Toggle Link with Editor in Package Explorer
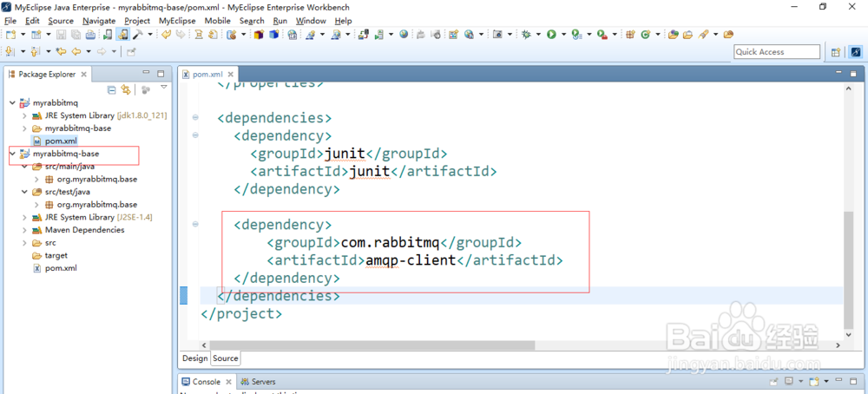This screenshot has height=394, width=868. 126,89
